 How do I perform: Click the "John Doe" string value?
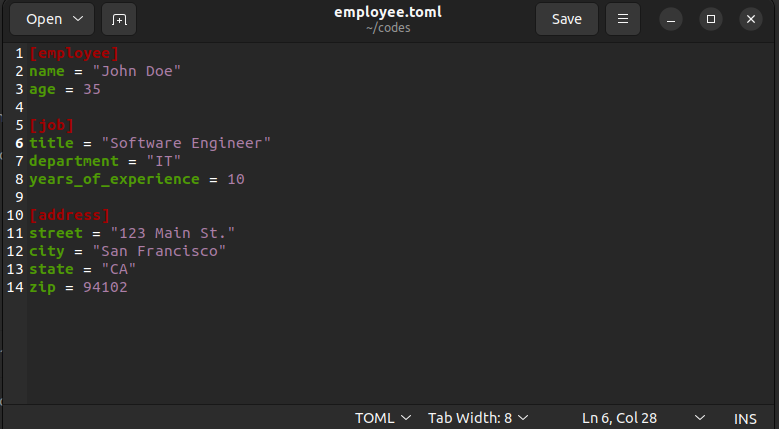click(x=137, y=71)
